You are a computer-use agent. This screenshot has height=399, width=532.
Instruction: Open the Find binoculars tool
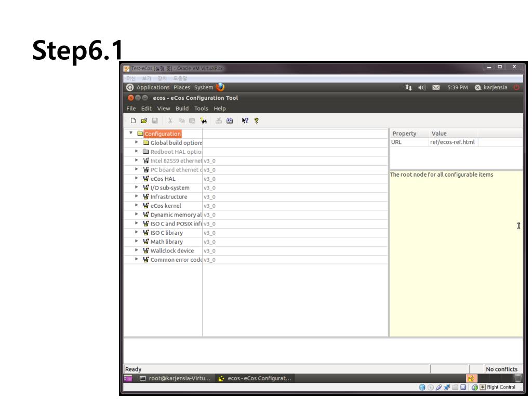(204, 121)
